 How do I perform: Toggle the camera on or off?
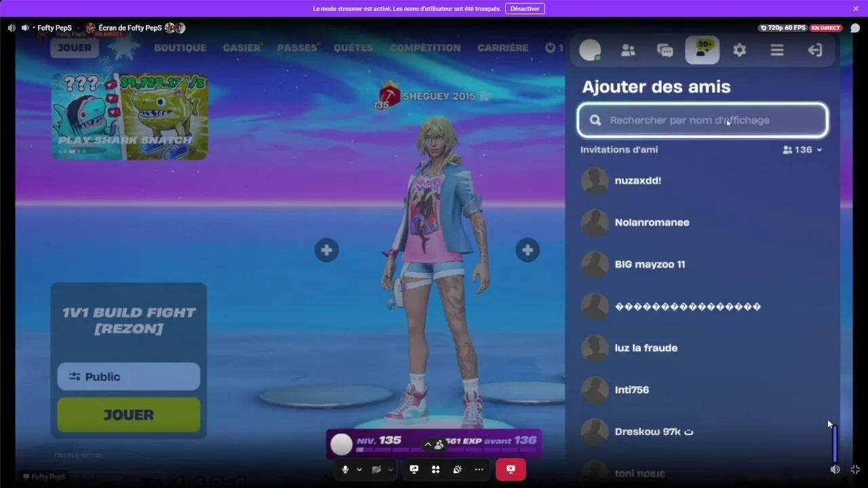pos(376,469)
